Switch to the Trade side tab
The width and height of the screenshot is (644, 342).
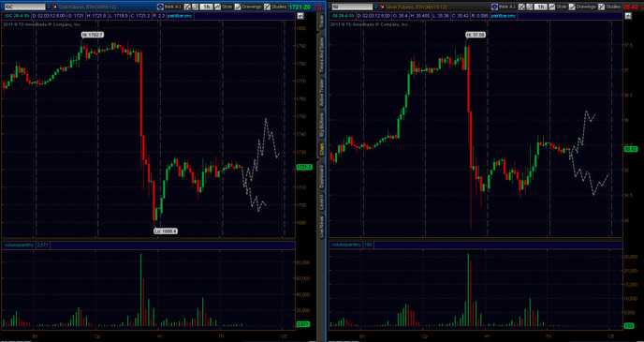tap(322, 23)
